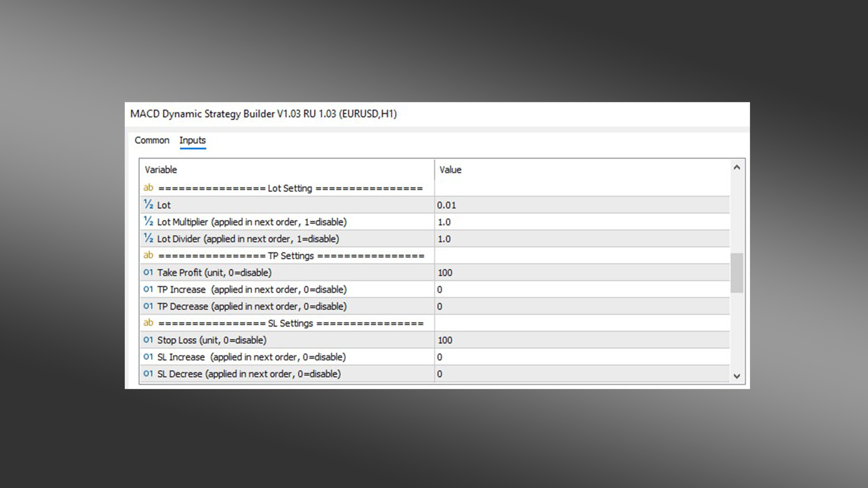Viewport: 868px width, 488px height.
Task: Click the ab icon beside Lot Setting header
Action: click(148, 188)
